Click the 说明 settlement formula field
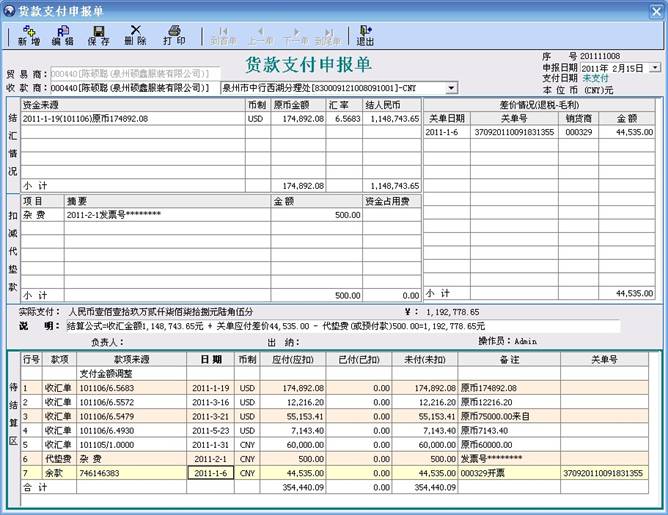668x515 pixels. coord(343,326)
